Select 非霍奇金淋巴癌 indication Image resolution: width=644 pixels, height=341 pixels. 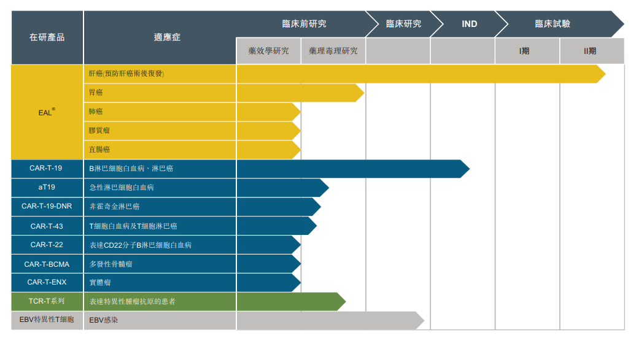(x=160, y=207)
